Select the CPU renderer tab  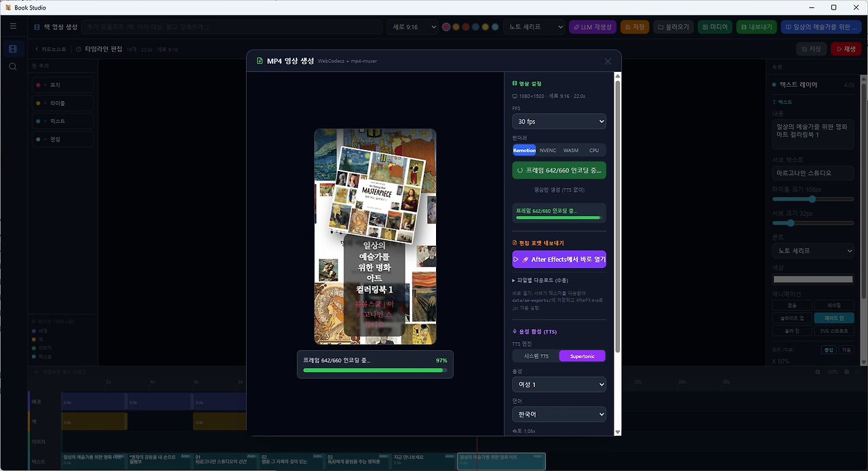594,150
